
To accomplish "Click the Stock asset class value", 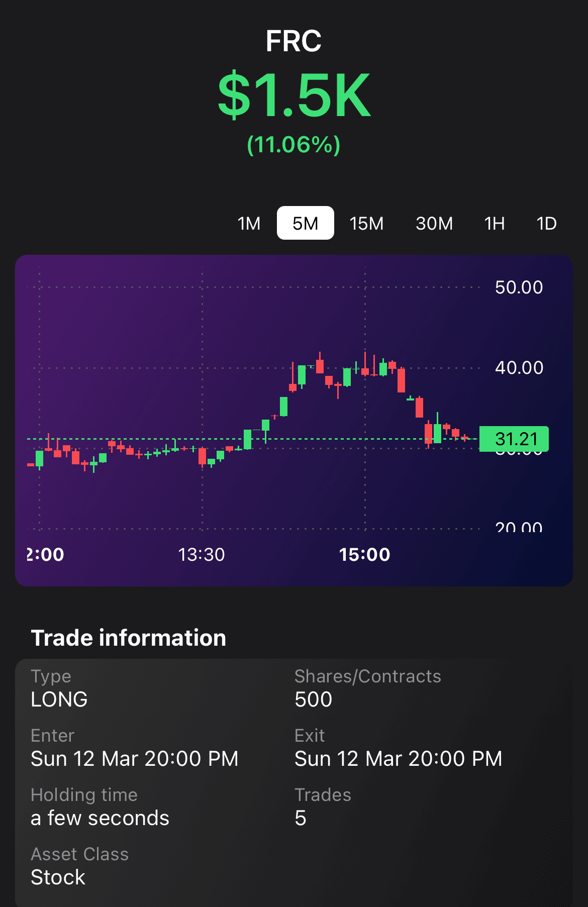I will coord(58,877).
